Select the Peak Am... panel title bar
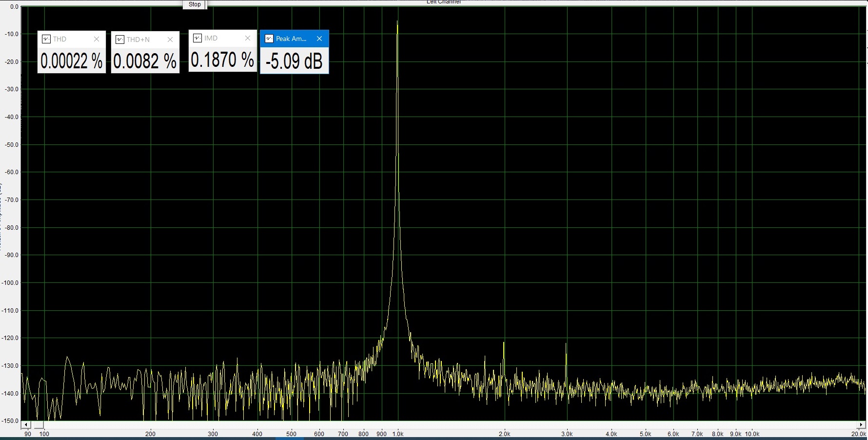The width and height of the screenshot is (868, 440). pyautogui.click(x=295, y=39)
